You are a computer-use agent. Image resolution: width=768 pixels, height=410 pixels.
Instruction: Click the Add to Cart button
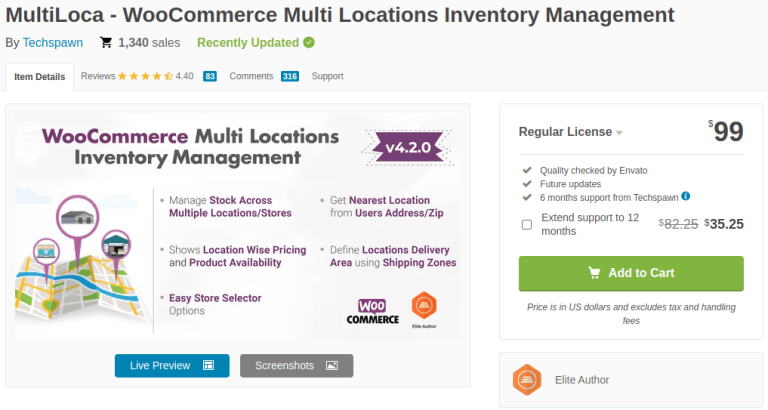tap(631, 273)
